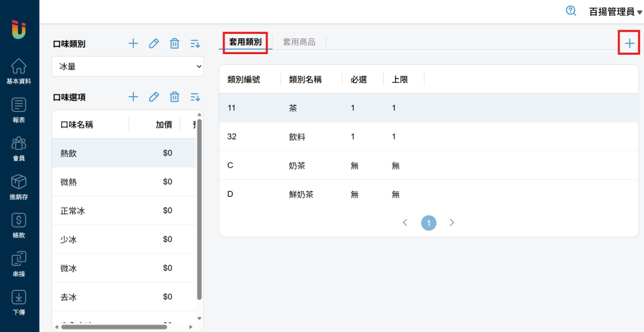Switch to the 套用商品 tab
644x332 pixels.
point(299,42)
